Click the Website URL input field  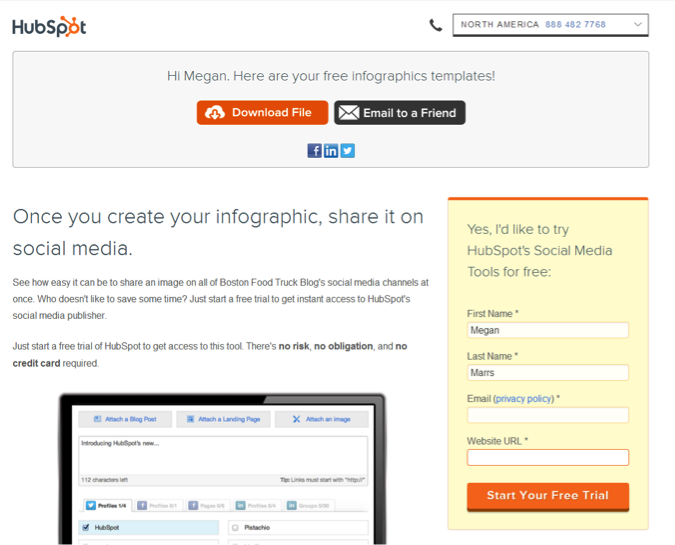(548, 457)
